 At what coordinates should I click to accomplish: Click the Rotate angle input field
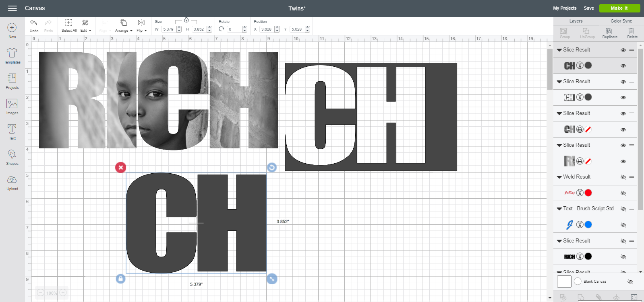click(234, 29)
